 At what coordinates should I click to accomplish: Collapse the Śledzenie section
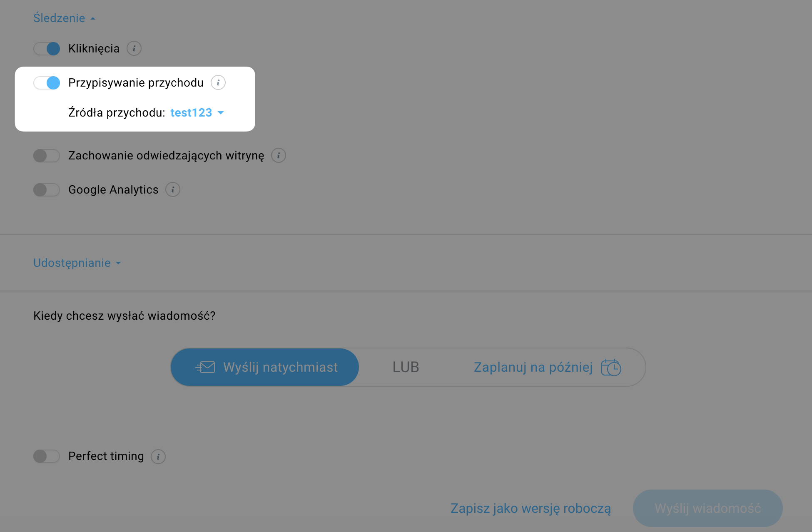pos(64,18)
